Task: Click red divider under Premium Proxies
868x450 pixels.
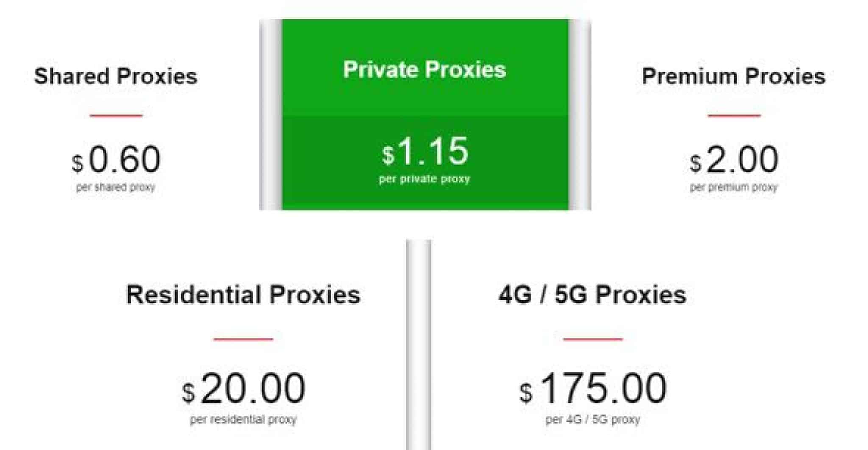Action: pos(734,115)
